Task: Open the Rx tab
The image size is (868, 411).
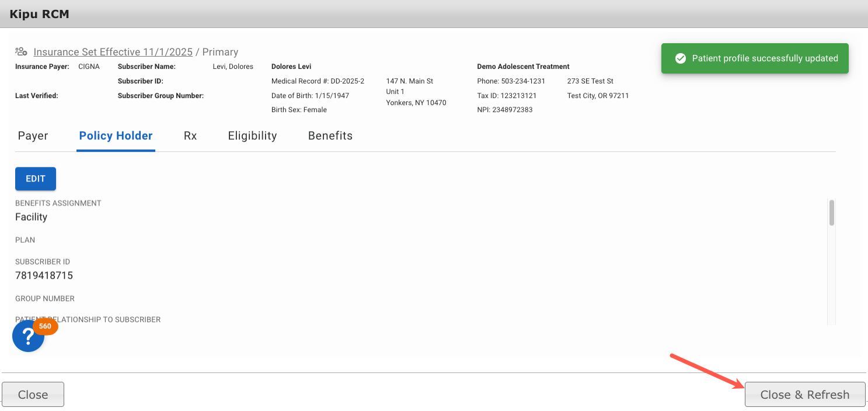Action: tap(190, 135)
